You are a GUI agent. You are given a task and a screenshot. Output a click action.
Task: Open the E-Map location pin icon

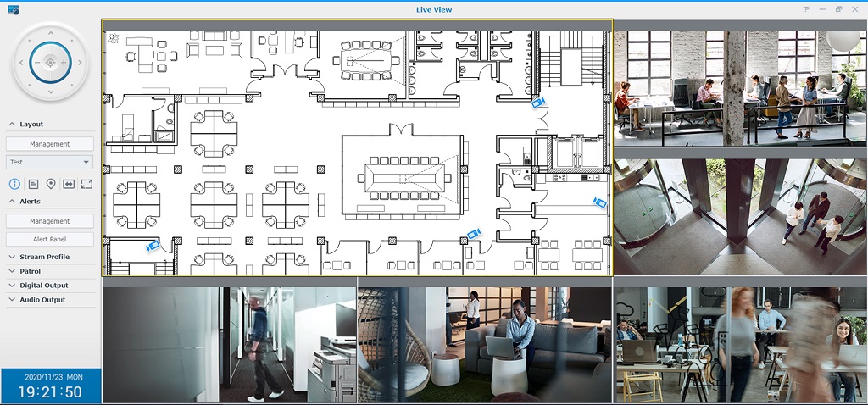50,184
